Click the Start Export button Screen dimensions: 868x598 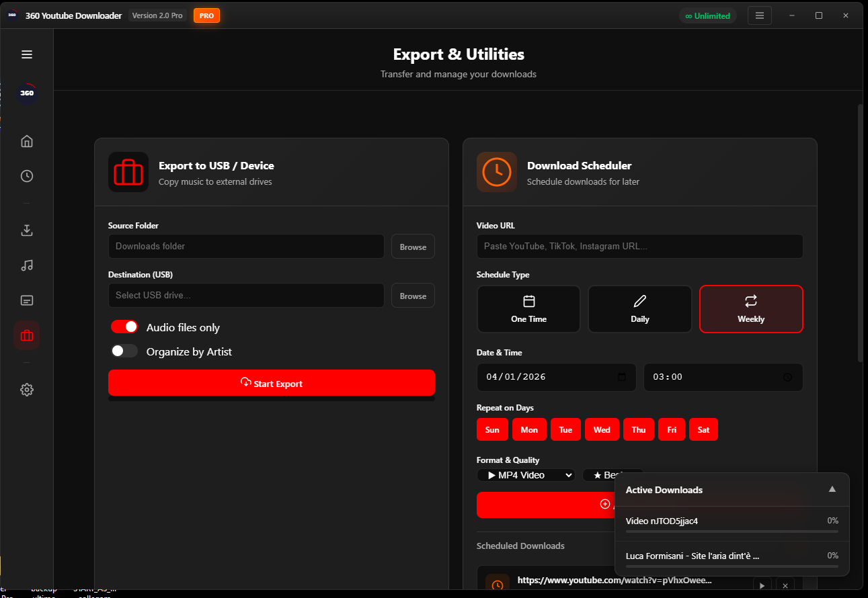pyautogui.click(x=271, y=383)
